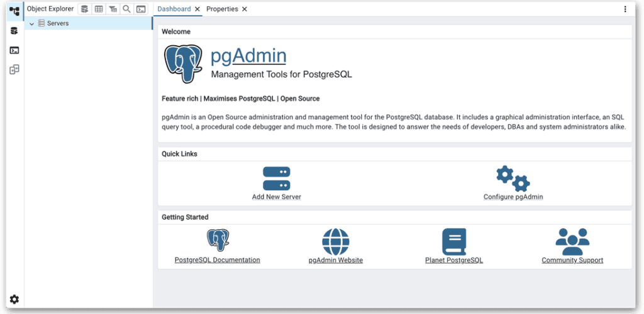This screenshot has height=314, width=644.
Task: Click the 'Management Tools for PostgreSQL' text
Action: 281,75
